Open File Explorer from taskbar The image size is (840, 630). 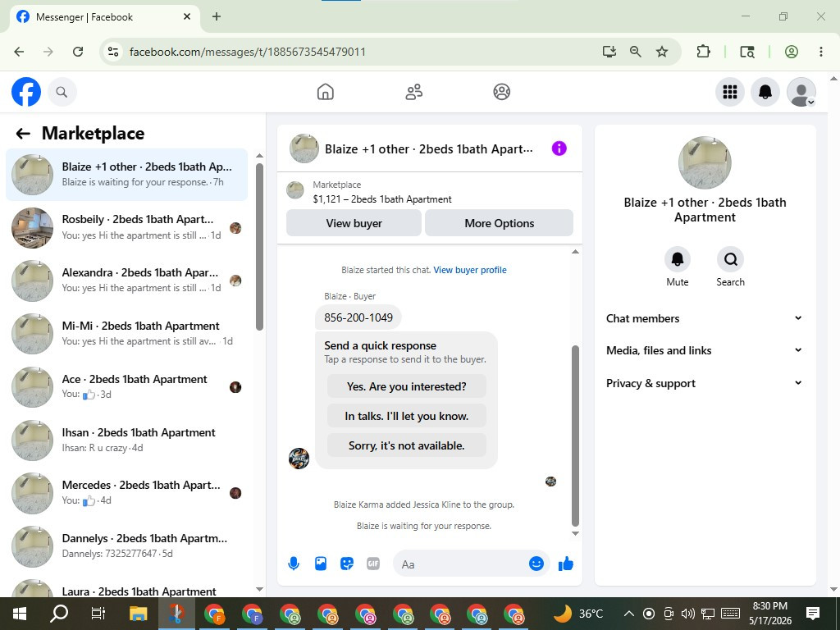pos(138,614)
